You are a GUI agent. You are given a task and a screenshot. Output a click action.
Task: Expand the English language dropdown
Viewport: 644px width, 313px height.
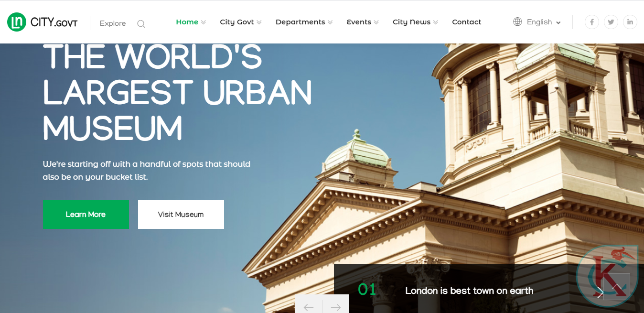click(x=544, y=22)
